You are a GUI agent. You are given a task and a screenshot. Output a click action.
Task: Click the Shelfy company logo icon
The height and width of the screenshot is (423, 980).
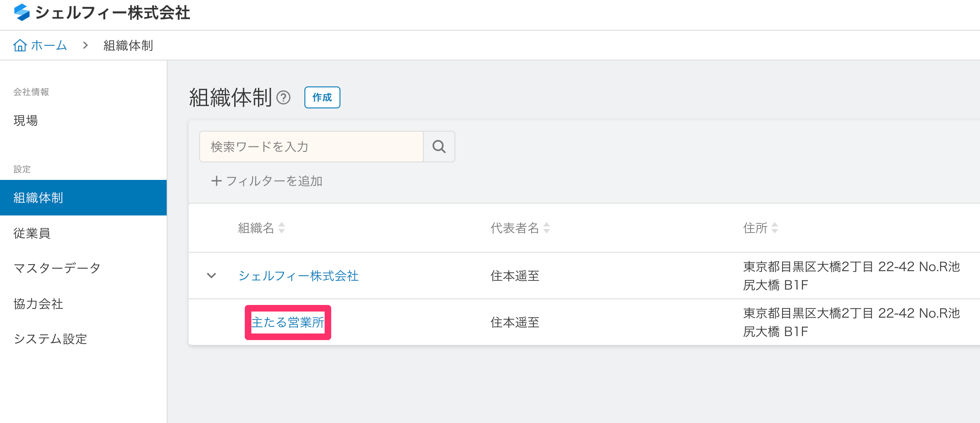(21, 12)
